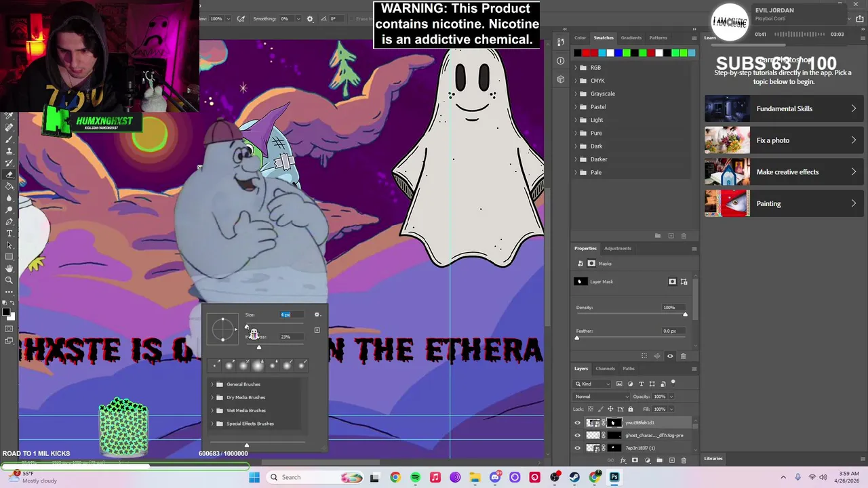Switch to the Adjustments tab

click(618, 248)
